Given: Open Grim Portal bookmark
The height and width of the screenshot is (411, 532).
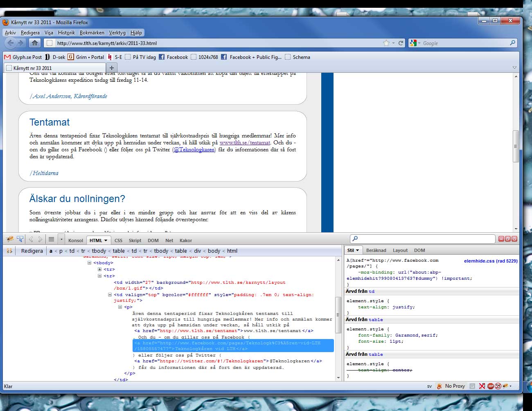Looking at the screenshot, I should pos(86,57).
